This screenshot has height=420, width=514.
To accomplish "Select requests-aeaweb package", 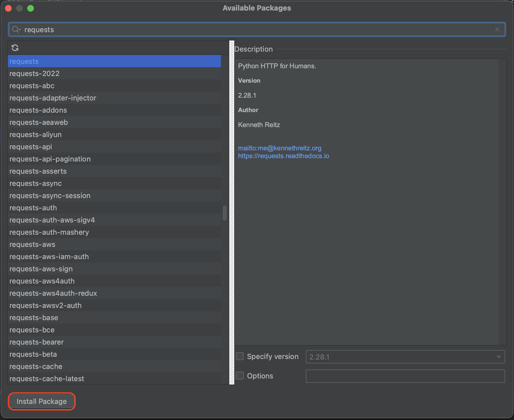I will pyautogui.click(x=114, y=122).
